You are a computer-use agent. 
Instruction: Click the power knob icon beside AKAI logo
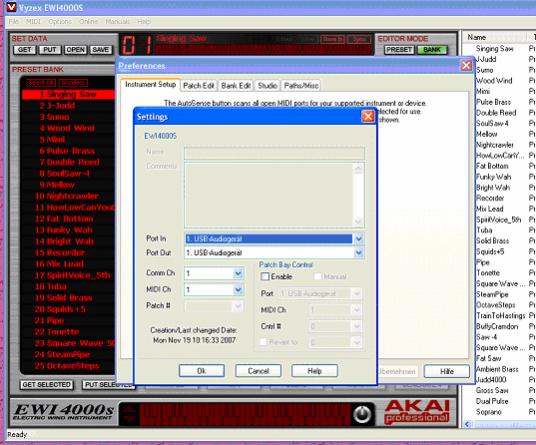click(x=362, y=414)
